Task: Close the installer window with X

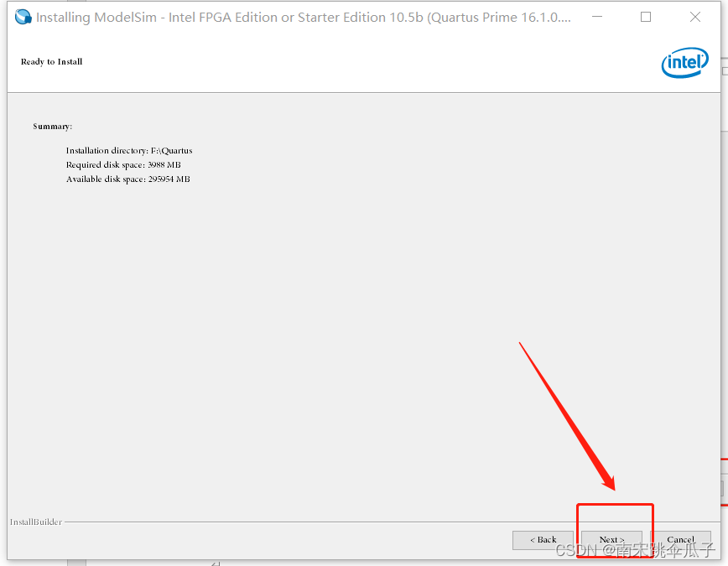Action: tap(695, 17)
